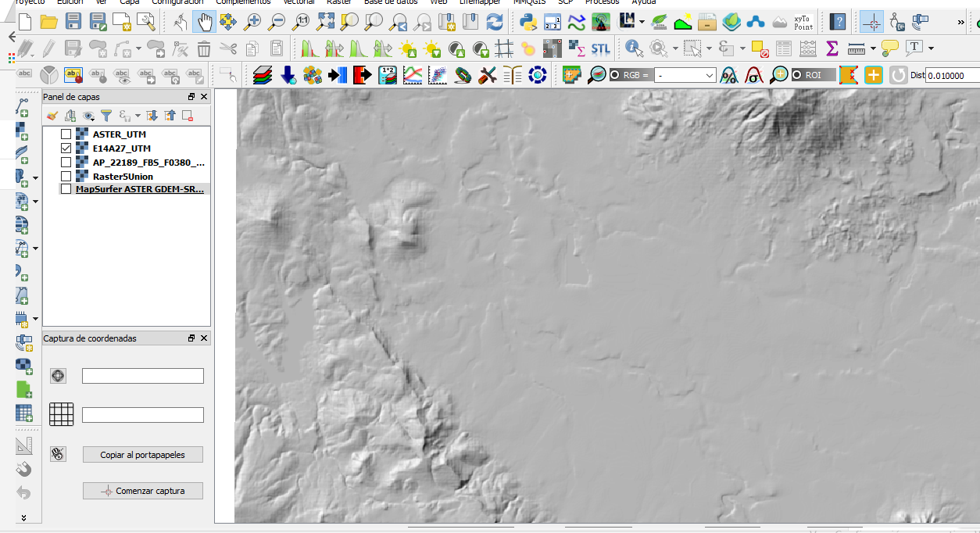Select the Raster5Union layer name
The width and height of the screenshot is (980, 533).
point(123,177)
